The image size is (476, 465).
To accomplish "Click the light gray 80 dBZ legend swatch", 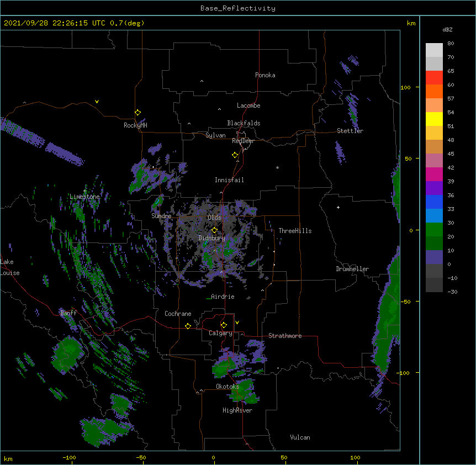I will pyautogui.click(x=434, y=50).
